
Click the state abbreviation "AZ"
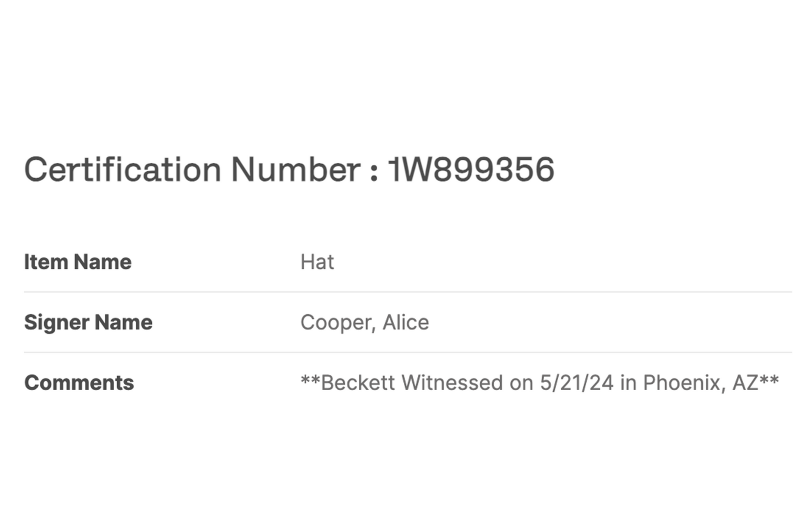point(745,382)
